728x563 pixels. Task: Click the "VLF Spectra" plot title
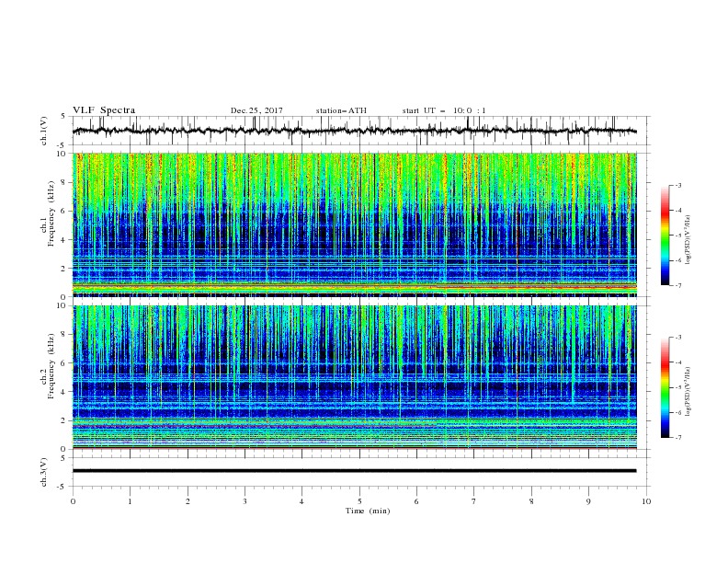click(104, 110)
